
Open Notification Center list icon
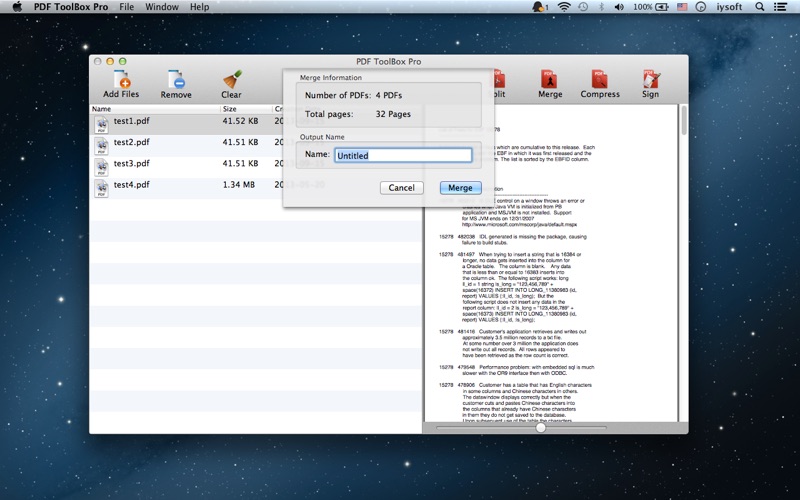pyautogui.click(x=780, y=7)
